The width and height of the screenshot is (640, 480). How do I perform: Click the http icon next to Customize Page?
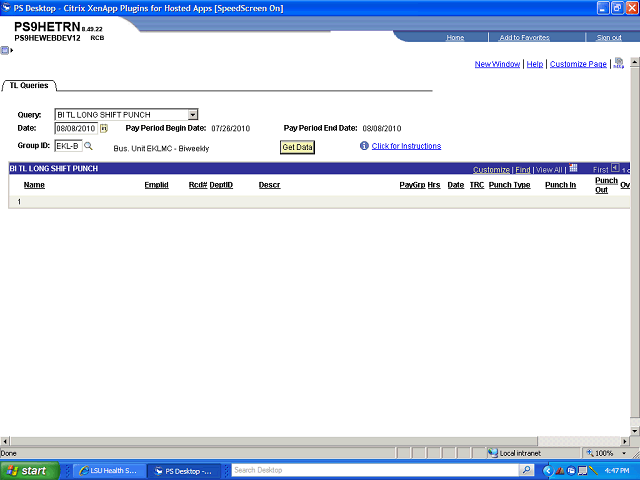coord(619,63)
